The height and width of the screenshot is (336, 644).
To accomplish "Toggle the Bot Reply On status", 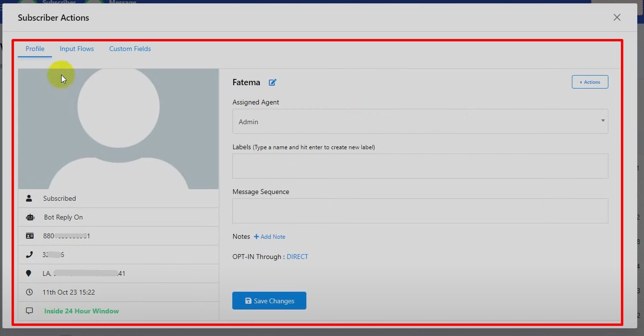I will [x=63, y=217].
